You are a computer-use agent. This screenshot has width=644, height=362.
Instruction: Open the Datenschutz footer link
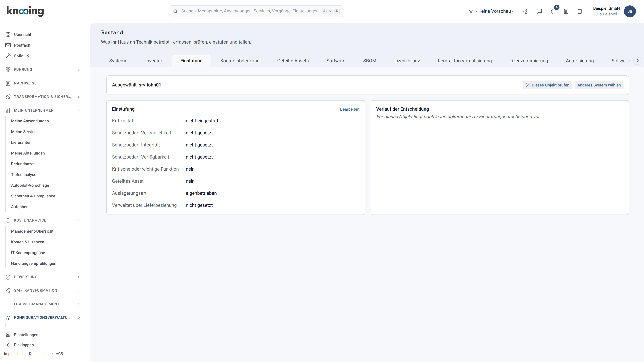tap(39, 354)
